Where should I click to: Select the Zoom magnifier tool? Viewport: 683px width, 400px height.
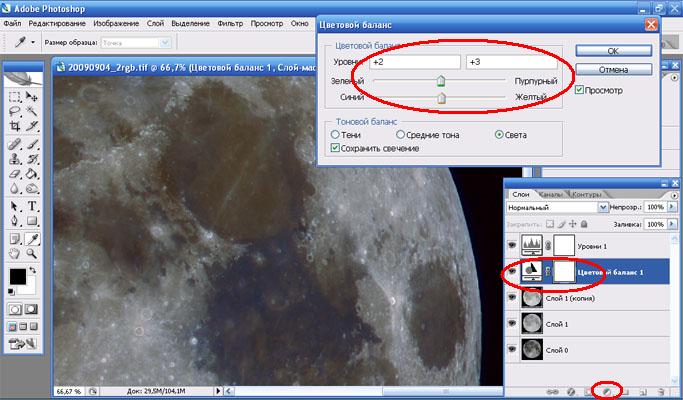(32, 254)
